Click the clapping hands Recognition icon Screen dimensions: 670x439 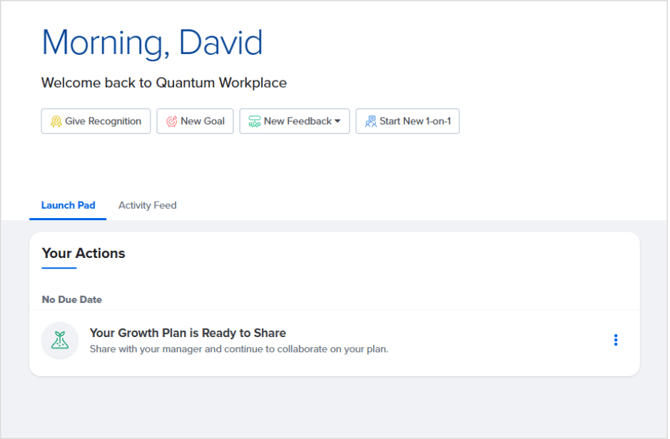[56, 122]
